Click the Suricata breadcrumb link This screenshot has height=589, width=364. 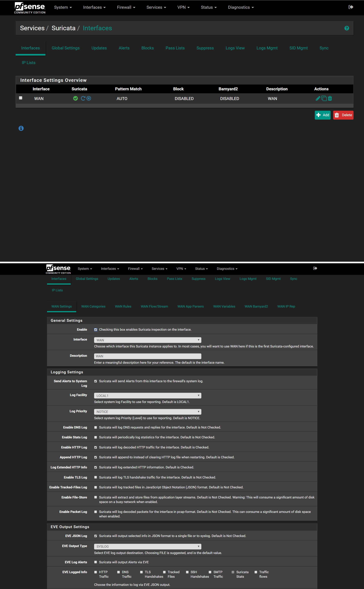(64, 28)
